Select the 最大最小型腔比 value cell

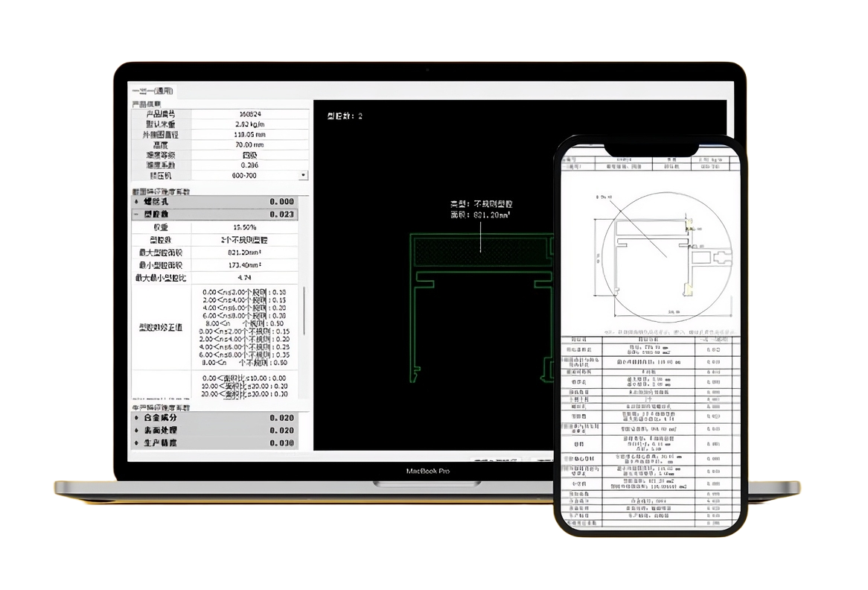244,278
